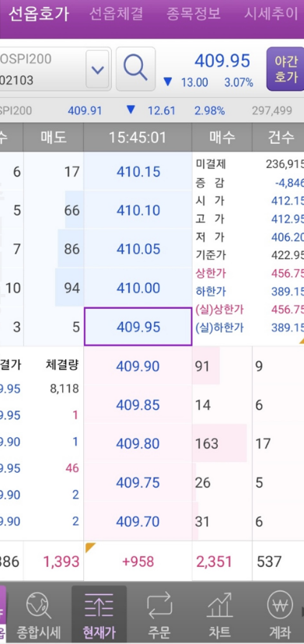Screen dimensions: 304x644
Task: Expand the orange corner marker below 409.70
Action: (89, 547)
